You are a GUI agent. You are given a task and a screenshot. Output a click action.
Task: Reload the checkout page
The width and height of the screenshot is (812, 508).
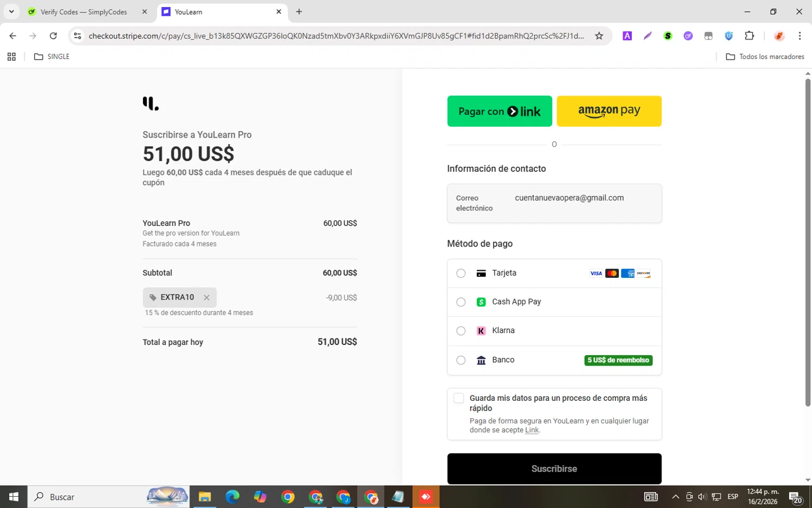tap(53, 36)
